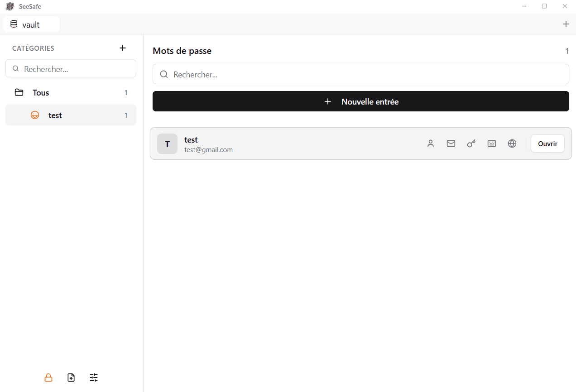The image size is (576, 392).
Task: Click the Mots de passe heading
Action: [x=182, y=51]
